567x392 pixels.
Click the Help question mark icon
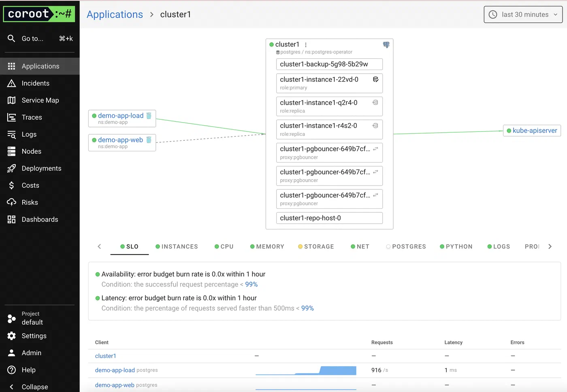click(x=11, y=370)
